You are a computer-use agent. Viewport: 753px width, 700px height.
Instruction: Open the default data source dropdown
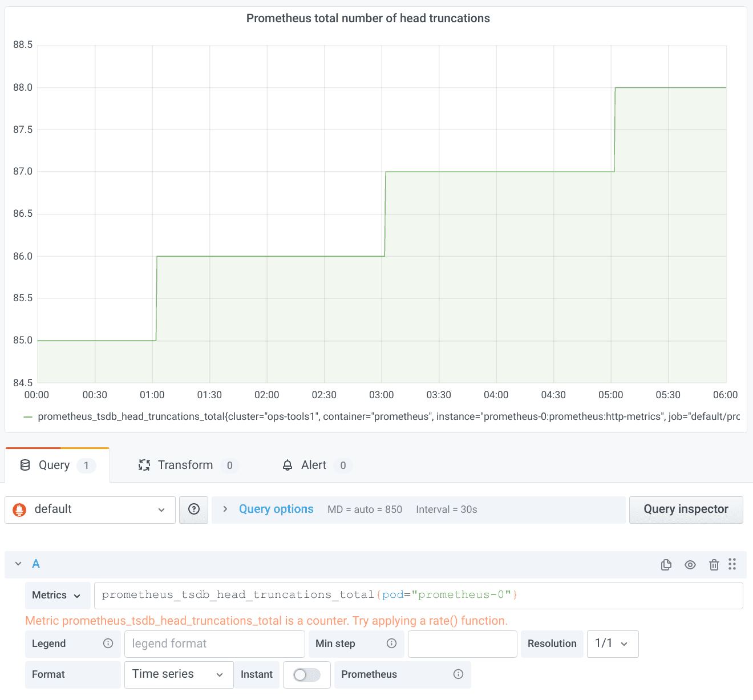[90, 509]
